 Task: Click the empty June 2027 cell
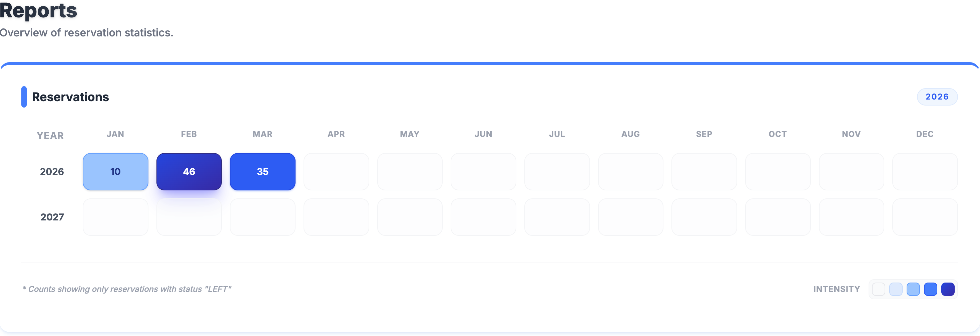(483, 217)
